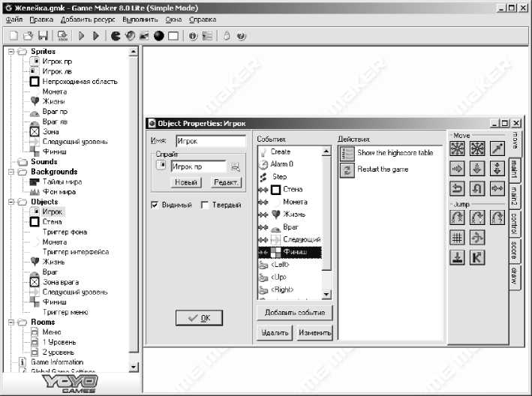Click the Add sprite (pacman) toolbar icon
The width and height of the screenshot is (532, 396).
116,35
